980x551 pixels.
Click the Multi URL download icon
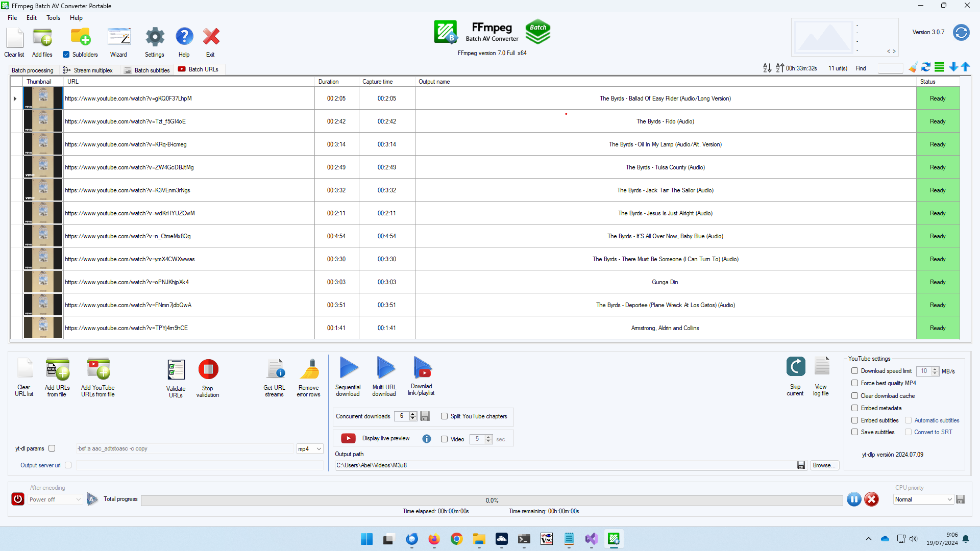[384, 368]
